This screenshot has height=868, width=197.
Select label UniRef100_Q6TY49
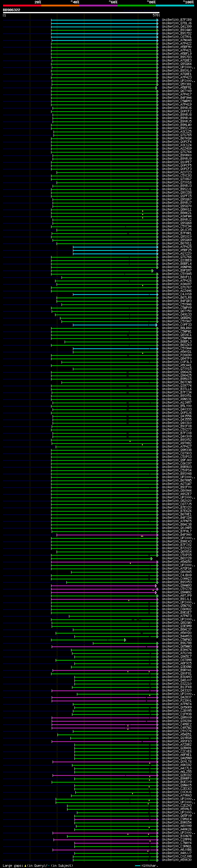coord(176,91)
